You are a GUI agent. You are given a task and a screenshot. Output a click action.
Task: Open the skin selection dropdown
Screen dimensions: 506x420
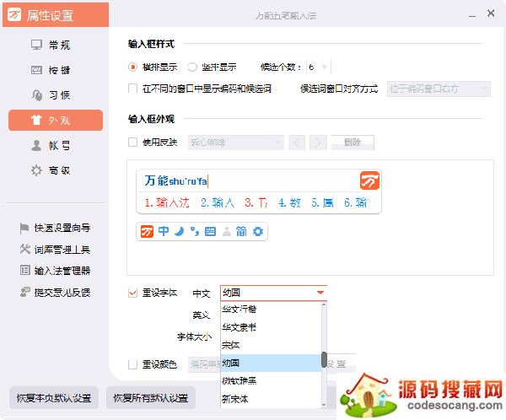236,143
